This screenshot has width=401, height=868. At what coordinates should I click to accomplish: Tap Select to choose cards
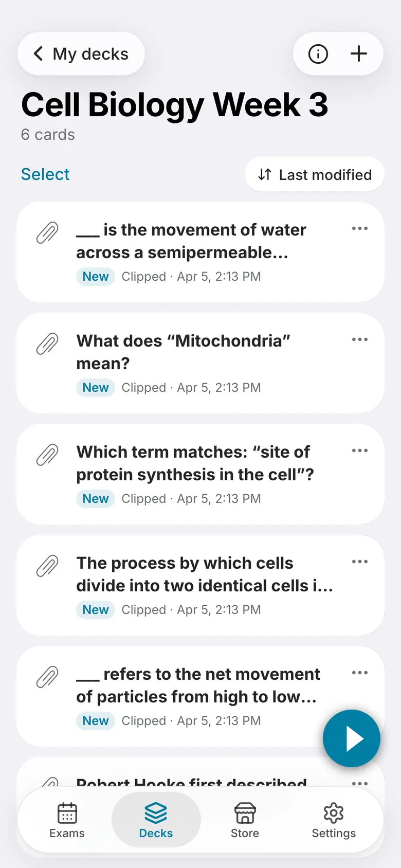coord(45,174)
